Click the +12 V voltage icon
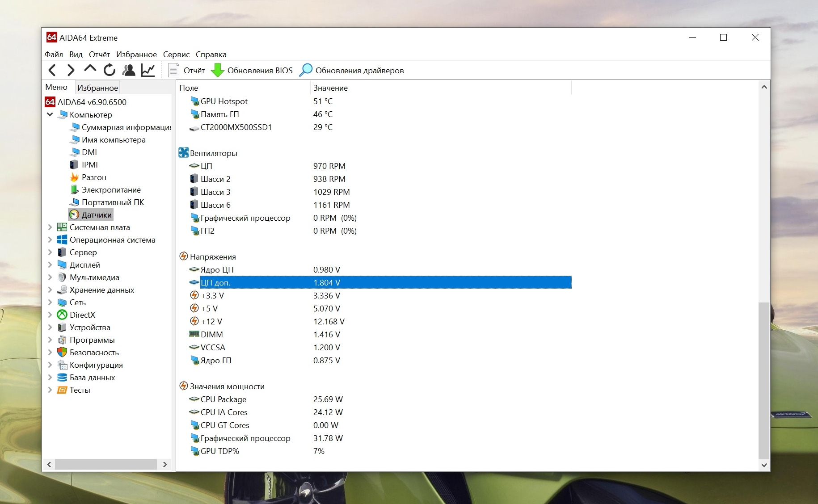818x504 pixels. 194,321
